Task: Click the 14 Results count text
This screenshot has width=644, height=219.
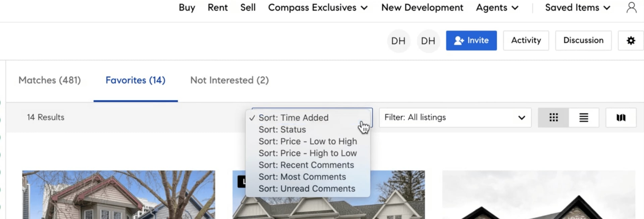Action: pyautogui.click(x=46, y=118)
